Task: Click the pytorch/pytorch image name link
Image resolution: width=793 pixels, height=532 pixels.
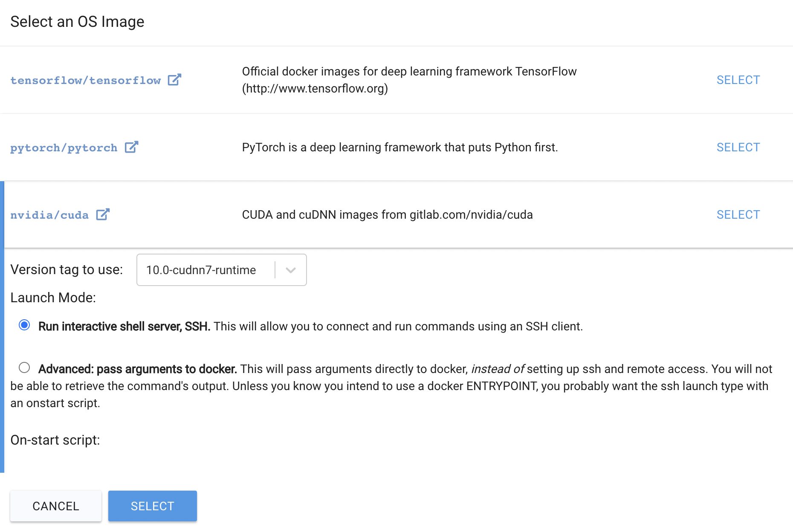Action: point(64,147)
